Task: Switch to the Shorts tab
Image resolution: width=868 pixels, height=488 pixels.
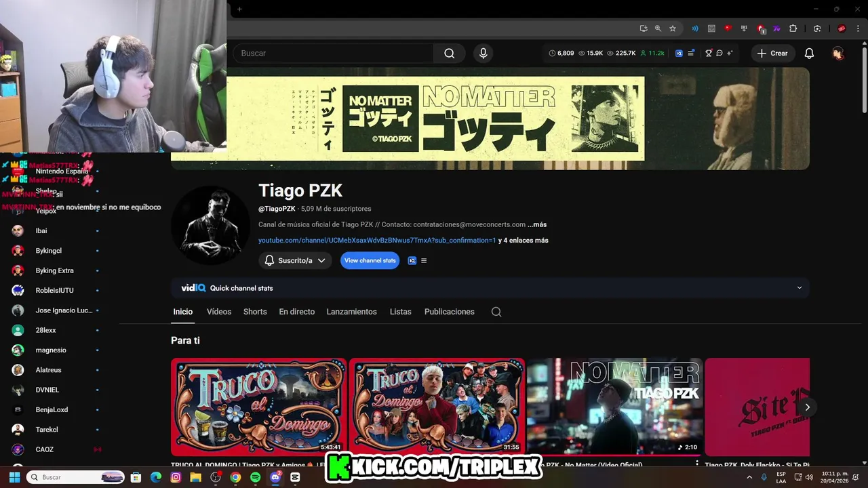Action: click(255, 312)
